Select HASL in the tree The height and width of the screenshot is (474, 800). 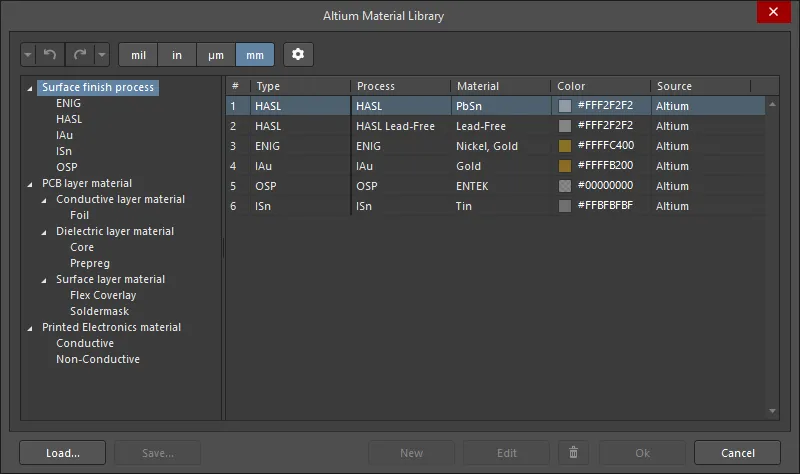tap(69, 119)
